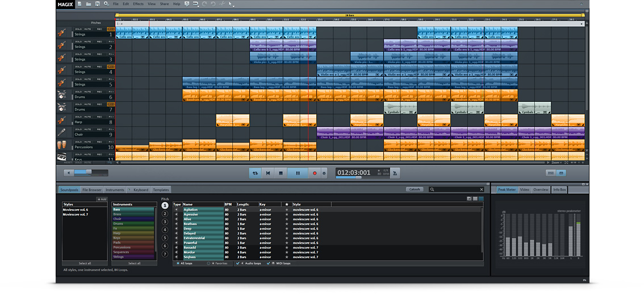The height and width of the screenshot is (298, 644).
Task: Select the Favorites radio button
Action: coord(208,263)
